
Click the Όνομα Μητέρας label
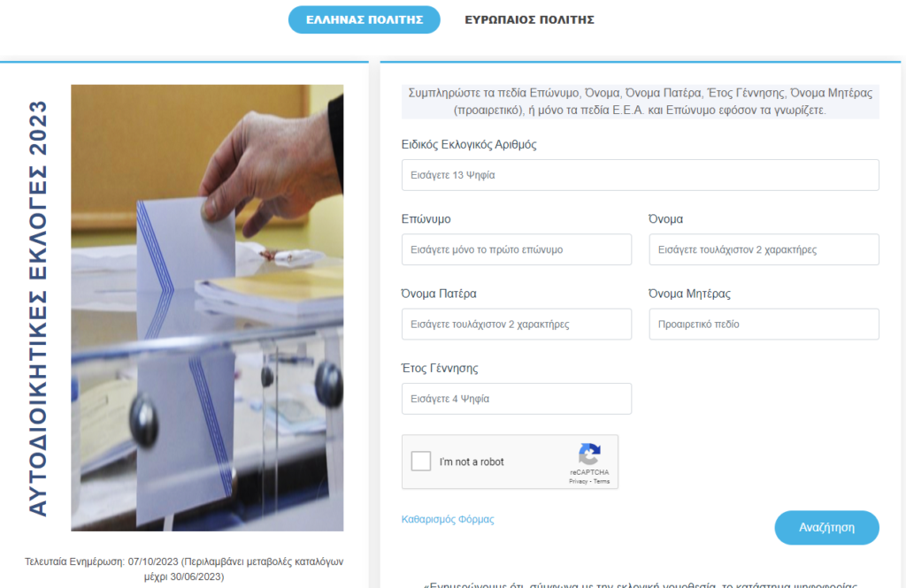[x=689, y=294]
